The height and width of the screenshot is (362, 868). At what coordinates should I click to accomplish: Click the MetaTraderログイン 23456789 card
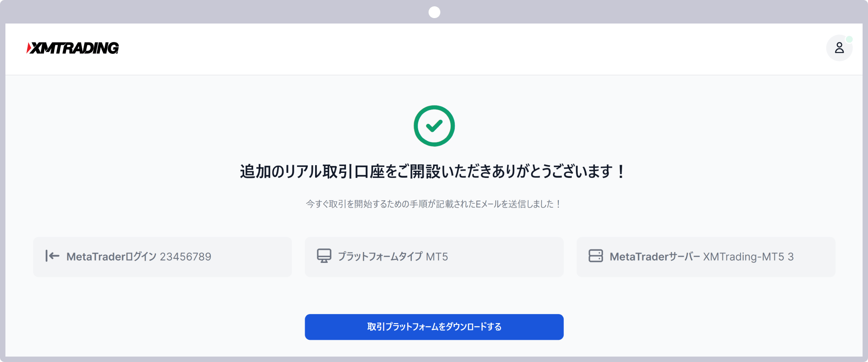pos(162,257)
